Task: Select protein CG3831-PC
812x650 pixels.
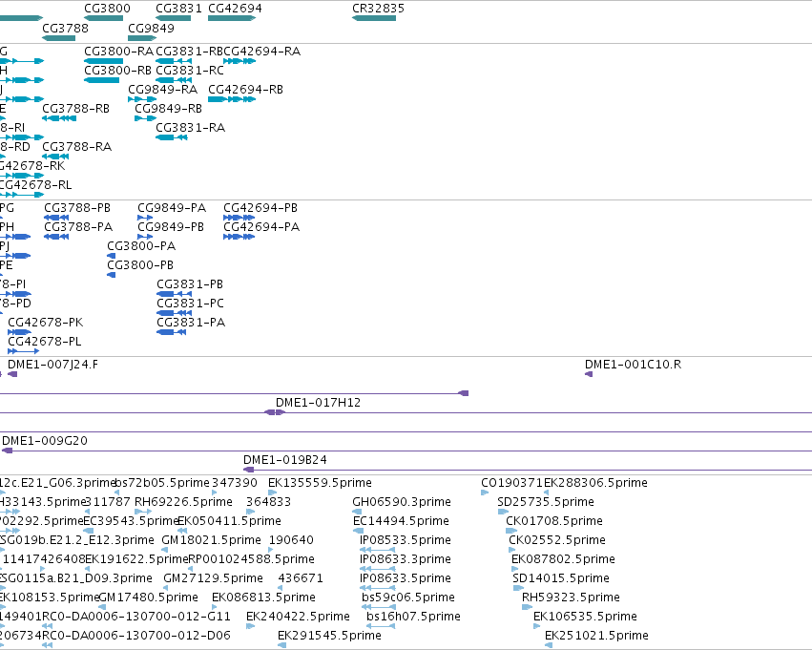Action: 174,313
